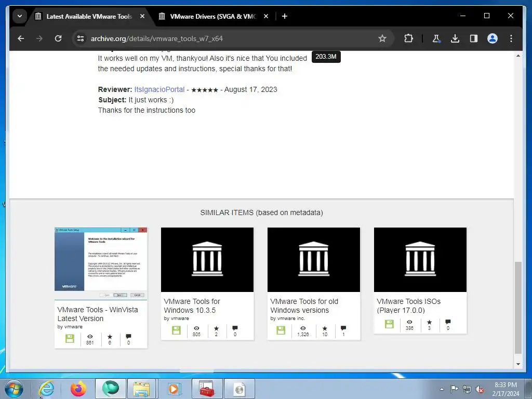Switch to VMware Drivers (SVGA & VMC tab

click(x=213, y=16)
